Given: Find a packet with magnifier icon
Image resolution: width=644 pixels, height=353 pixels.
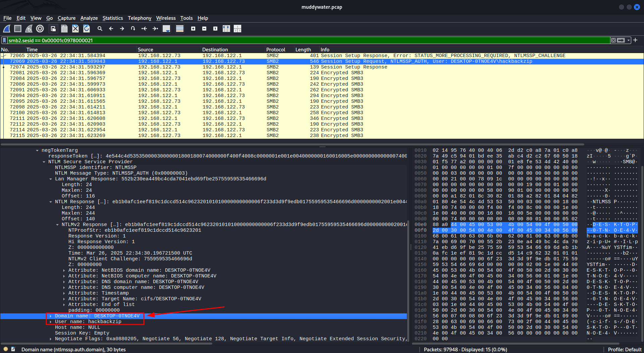Looking at the screenshot, I should click(x=100, y=29).
